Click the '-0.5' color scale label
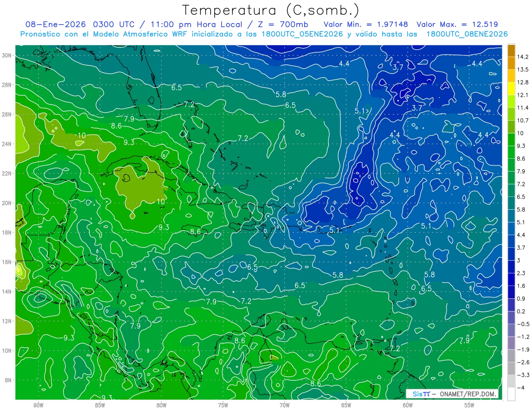This screenshot has height=411, width=532. click(x=523, y=324)
